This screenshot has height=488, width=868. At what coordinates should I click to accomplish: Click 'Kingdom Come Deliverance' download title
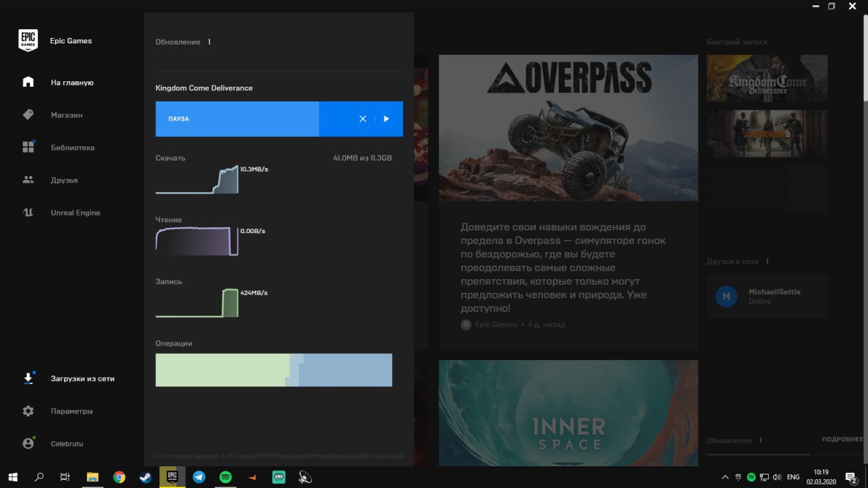pos(204,88)
